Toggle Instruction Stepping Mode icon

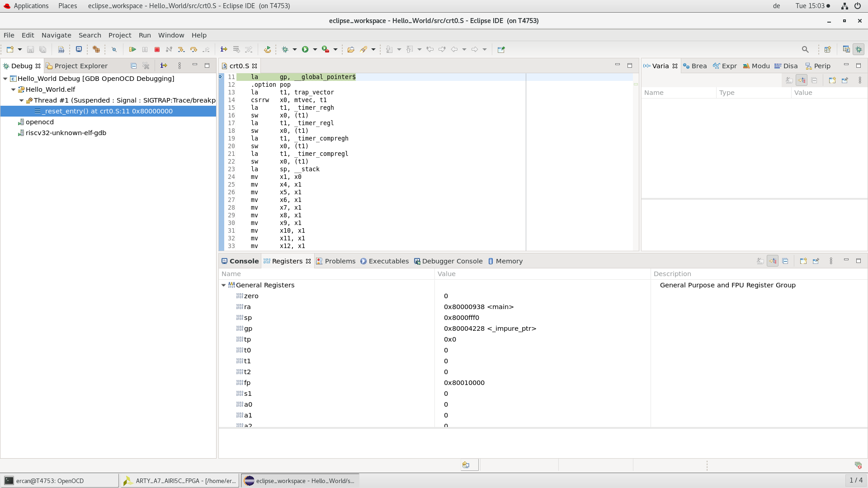point(223,49)
